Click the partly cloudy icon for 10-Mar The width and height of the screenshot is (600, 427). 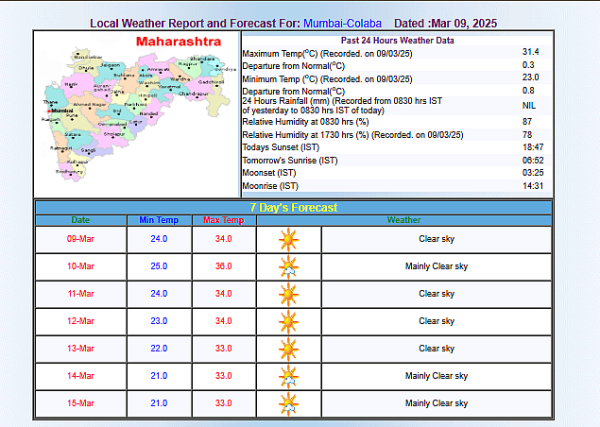pyautogui.click(x=289, y=267)
